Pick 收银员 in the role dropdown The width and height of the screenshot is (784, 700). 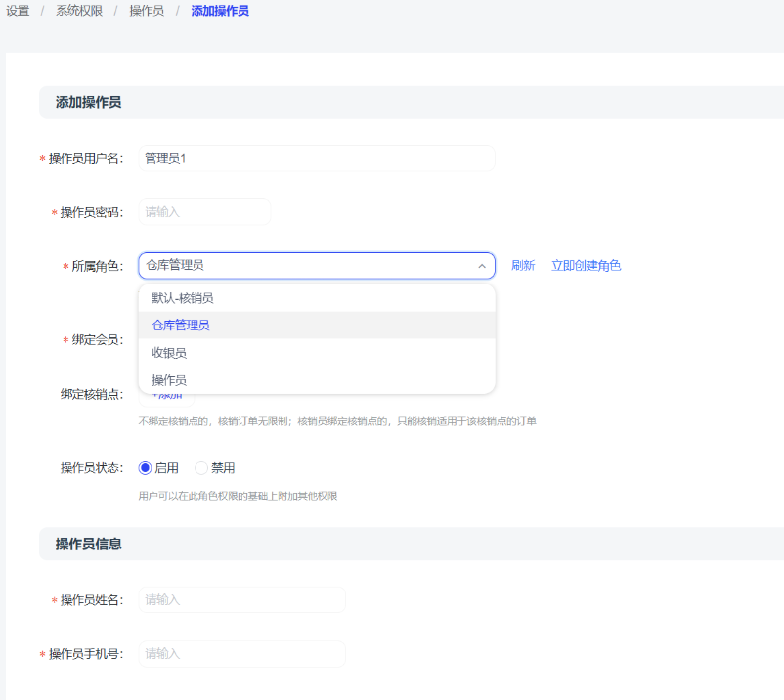(169, 353)
